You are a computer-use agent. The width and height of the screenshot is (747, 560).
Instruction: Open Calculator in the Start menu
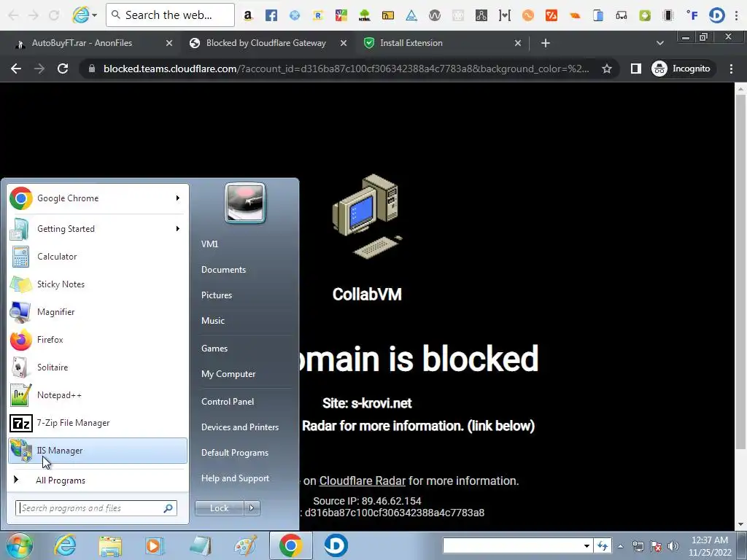[98, 257]
